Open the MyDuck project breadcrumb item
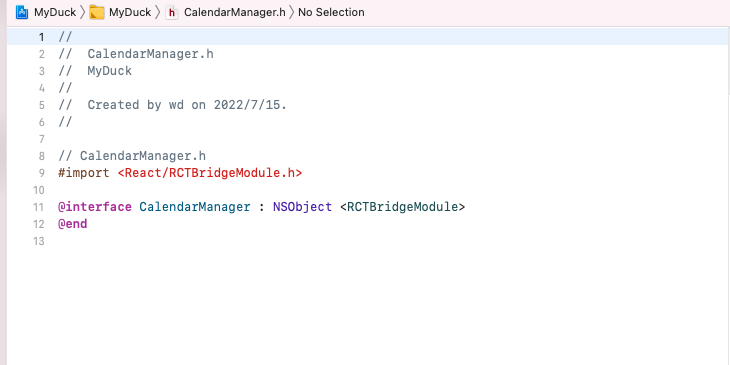Image resolution: width=730 pixels, height=365 pixels. [55, 12]
